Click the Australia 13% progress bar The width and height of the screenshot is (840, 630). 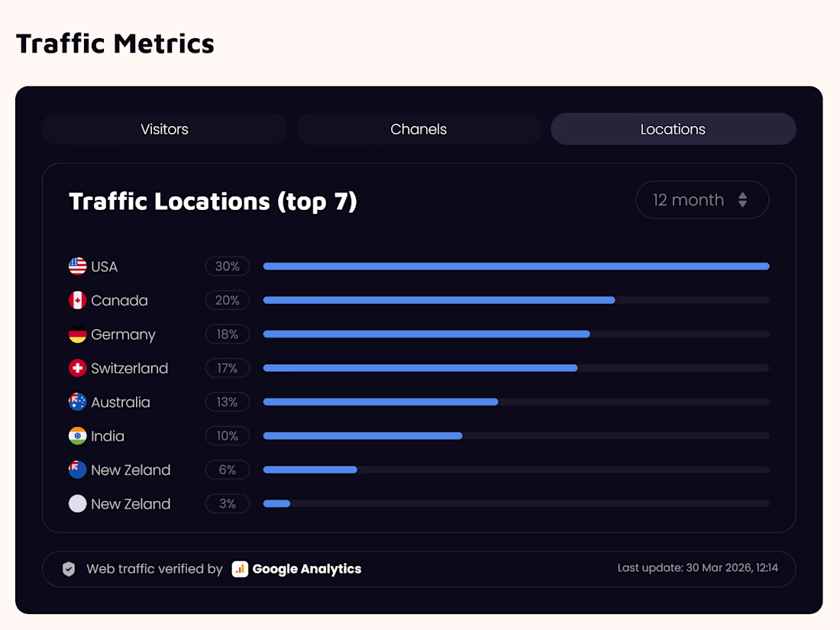[516, 402]
